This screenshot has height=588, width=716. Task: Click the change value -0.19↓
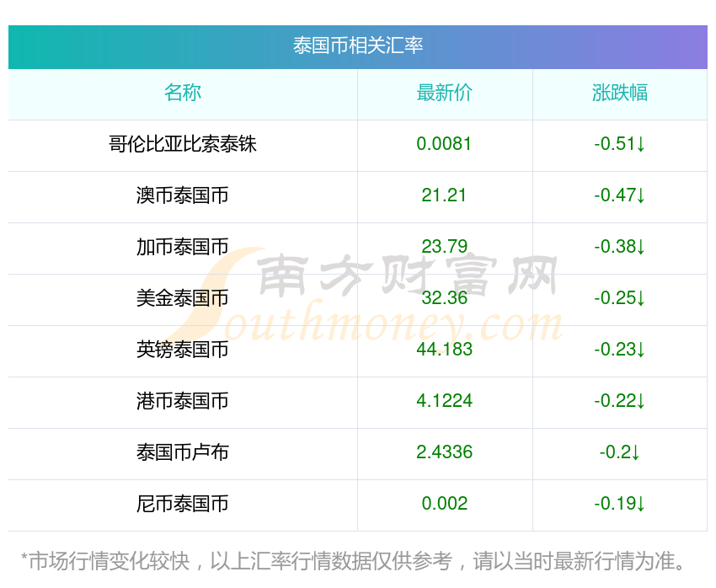point(620,504)
